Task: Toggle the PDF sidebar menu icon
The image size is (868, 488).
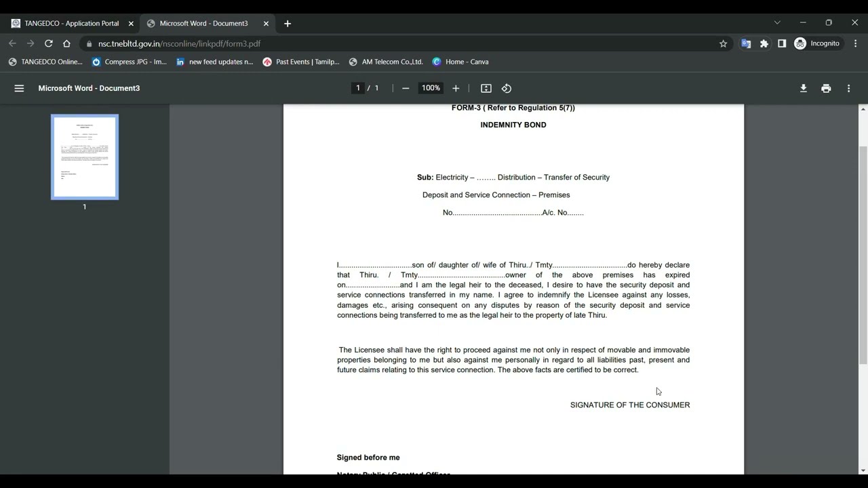Action: [19, 88]
